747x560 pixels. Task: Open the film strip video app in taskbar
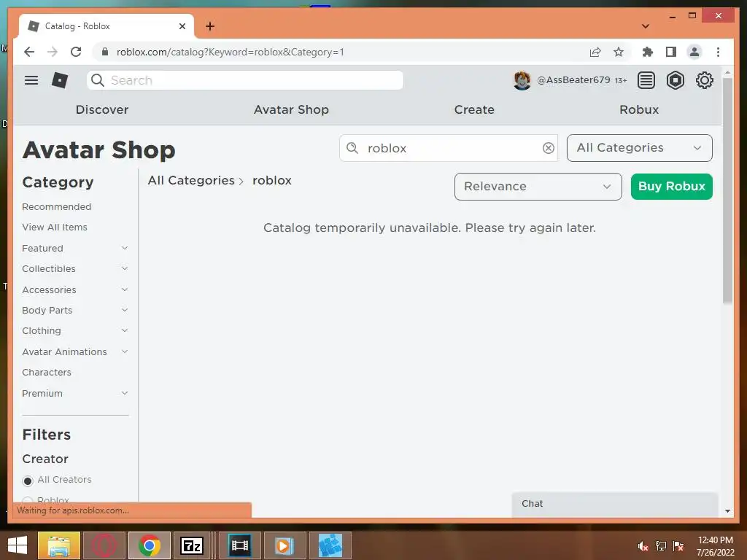(239, 545)
